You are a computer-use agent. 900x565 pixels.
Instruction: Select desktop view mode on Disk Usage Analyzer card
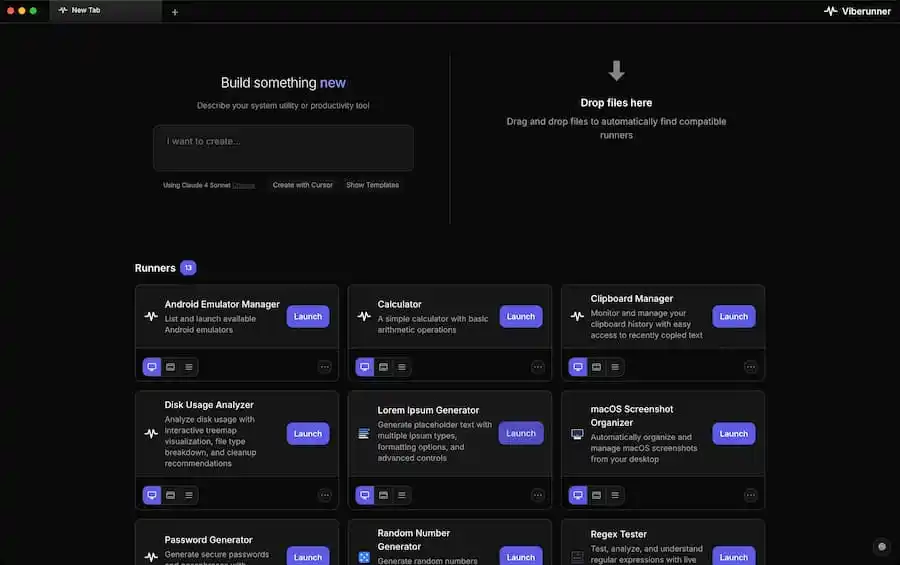(x=152, y=495)
